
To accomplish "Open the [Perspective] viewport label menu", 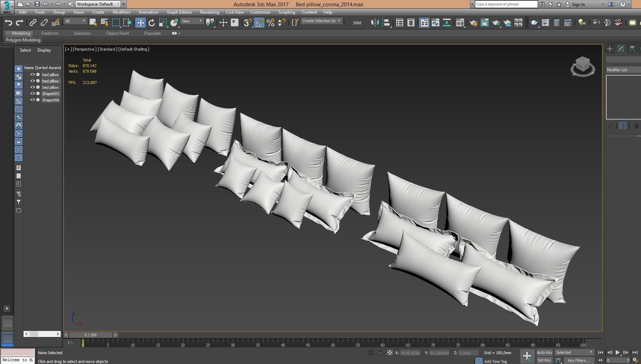I will coord(84,49).
